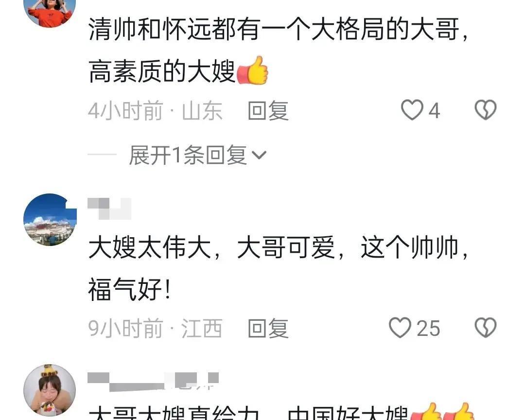Tap the comment line 福气好!
This screenshot has width=525, height=420.
[130, 289]
